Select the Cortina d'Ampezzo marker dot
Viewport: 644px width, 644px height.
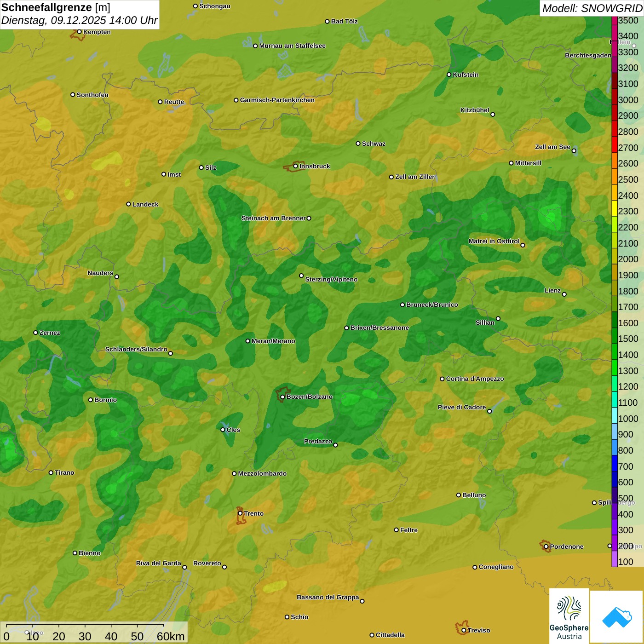tap(442, 379)
